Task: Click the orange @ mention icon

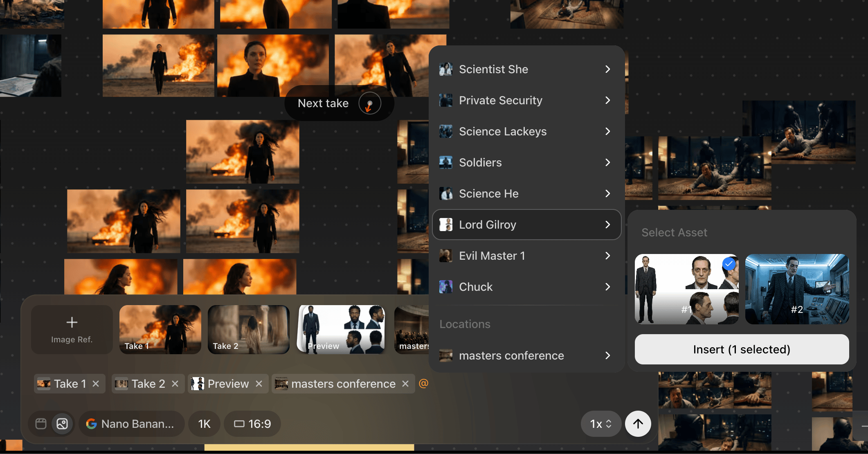Action: (x=424, y=383)
